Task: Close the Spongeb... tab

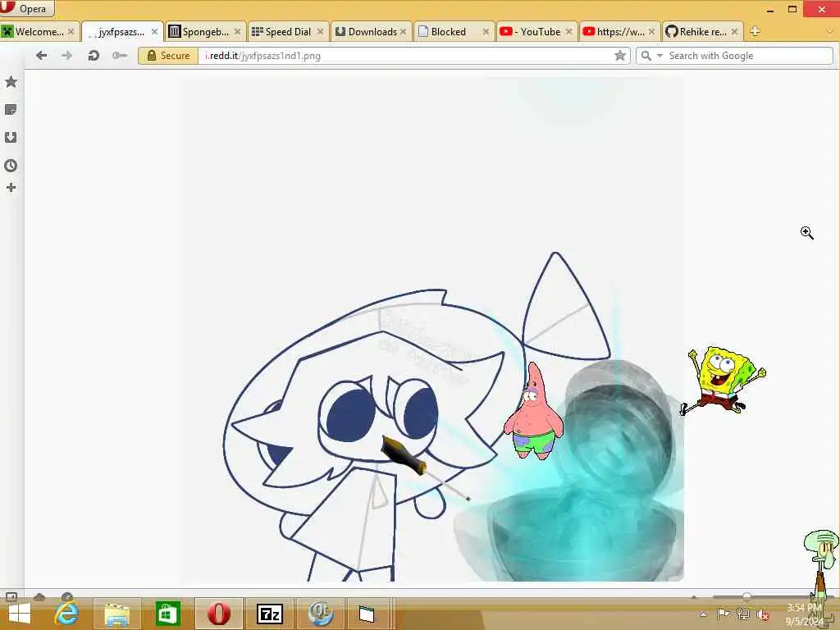Action: pos(237,32)
